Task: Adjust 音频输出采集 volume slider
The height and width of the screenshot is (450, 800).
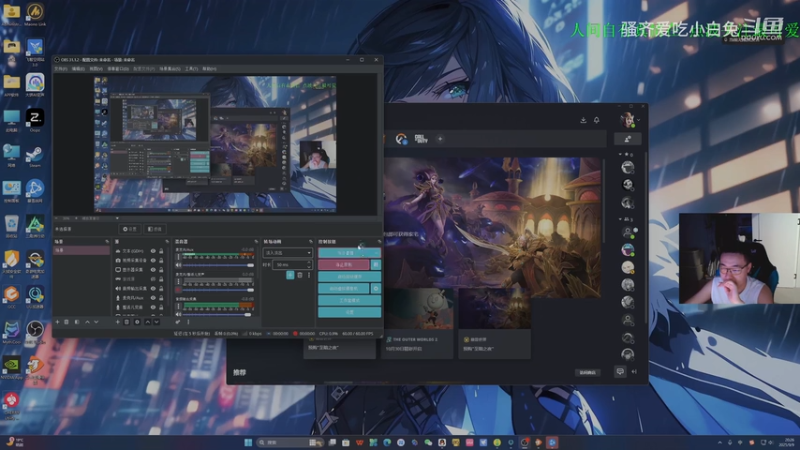Action: click(x=218, y=314)
